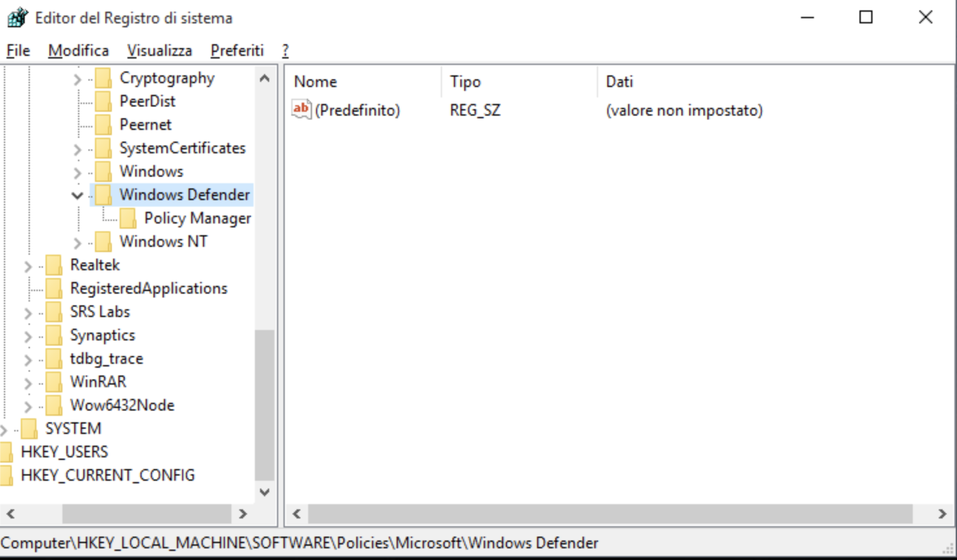
Task: Select the Policy Manager key label
Action: [198, 218]
